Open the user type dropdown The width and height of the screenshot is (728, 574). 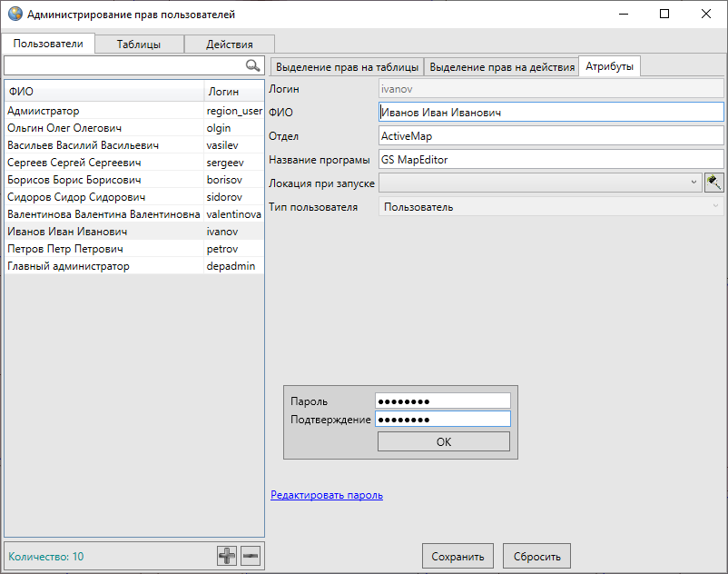[x=714, y=207]
